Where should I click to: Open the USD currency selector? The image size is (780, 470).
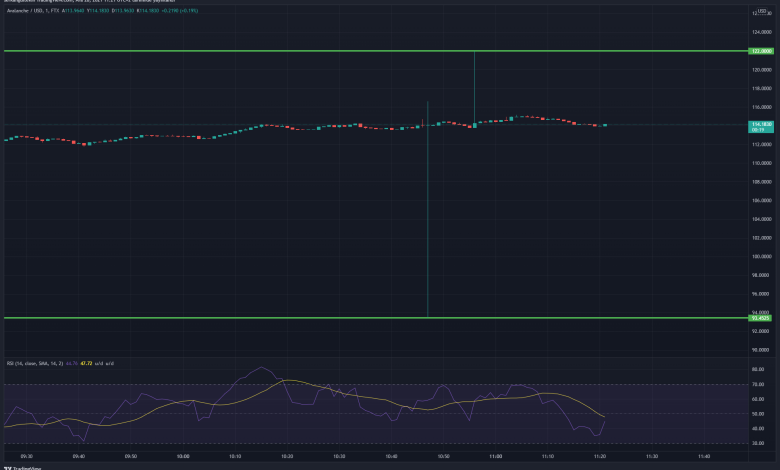[762, 12]
